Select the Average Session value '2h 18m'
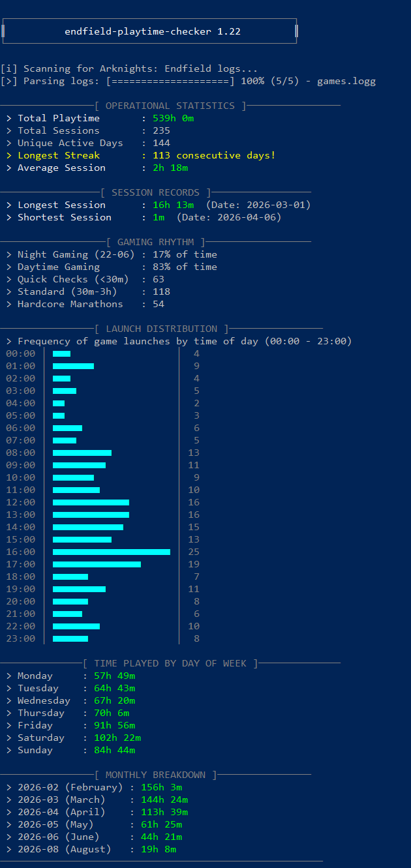 [x=170, y=168]
